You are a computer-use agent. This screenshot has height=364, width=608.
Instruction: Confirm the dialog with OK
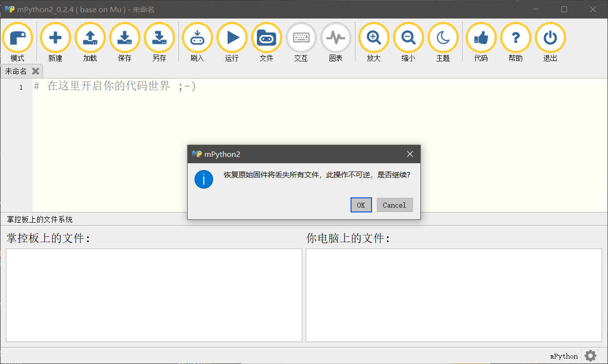tap(361, 205)
